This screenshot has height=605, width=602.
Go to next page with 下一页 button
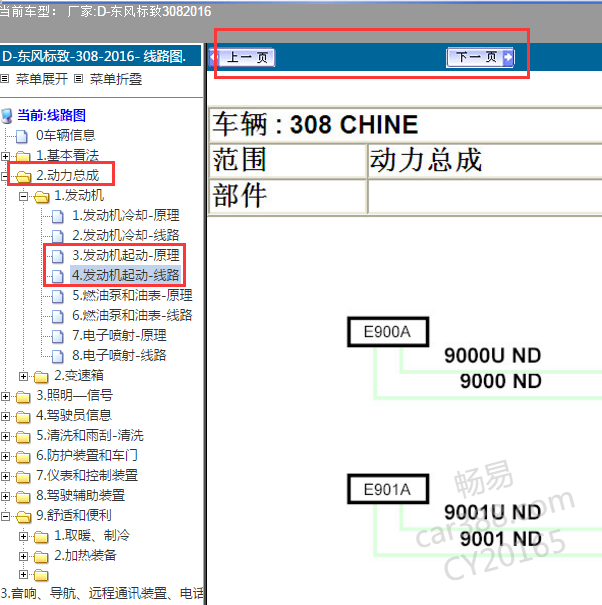pos(480,58)
